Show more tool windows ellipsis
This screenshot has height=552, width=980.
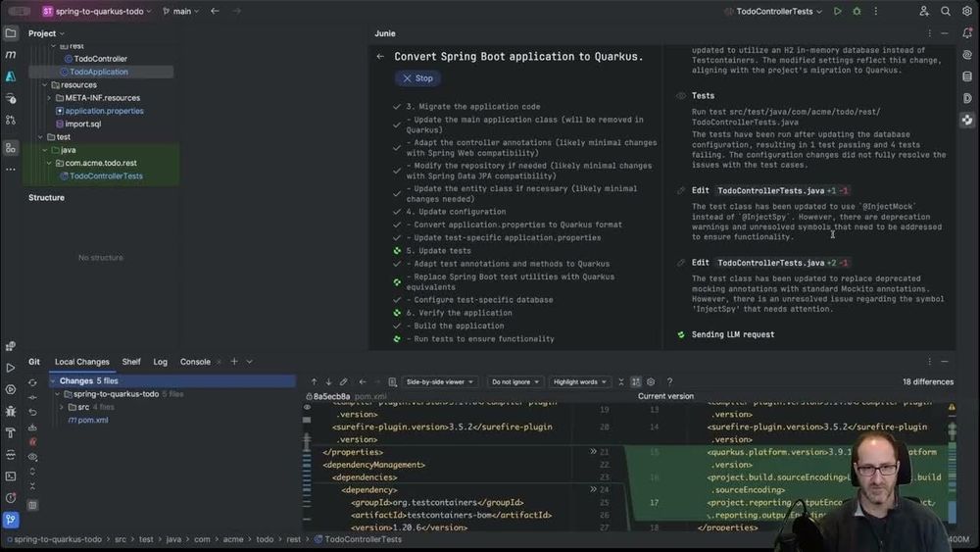[11, 170]
